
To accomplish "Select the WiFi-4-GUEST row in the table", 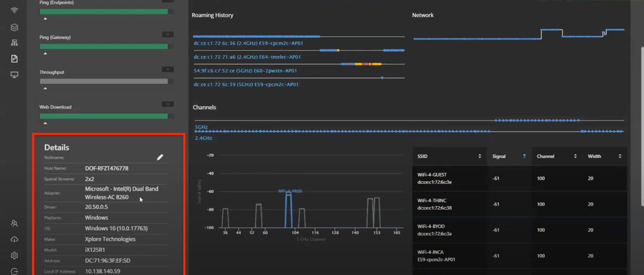I will [519, 178].
